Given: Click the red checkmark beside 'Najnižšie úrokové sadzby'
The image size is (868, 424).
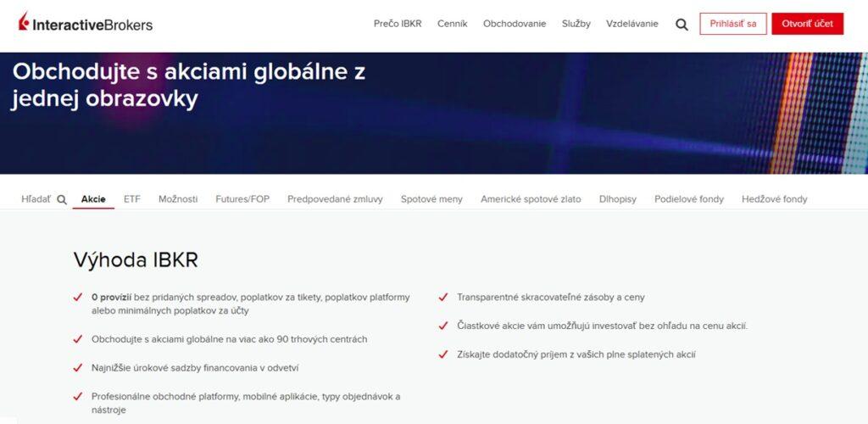Looking at the screenshot, I should pos(77,368).
